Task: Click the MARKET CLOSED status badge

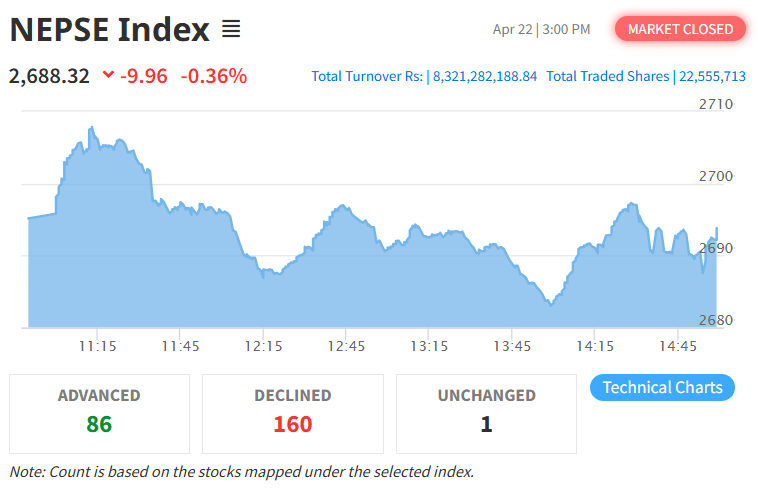Action: tap(680, 29)
